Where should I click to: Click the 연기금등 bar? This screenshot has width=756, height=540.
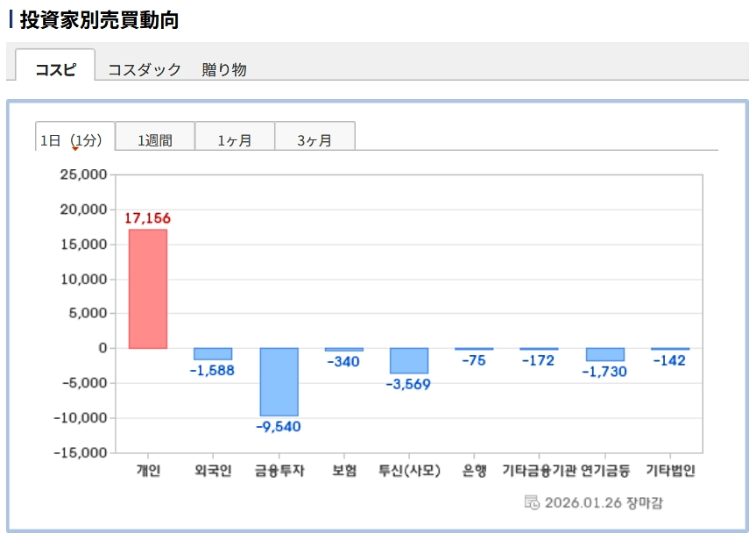point(604,354)
